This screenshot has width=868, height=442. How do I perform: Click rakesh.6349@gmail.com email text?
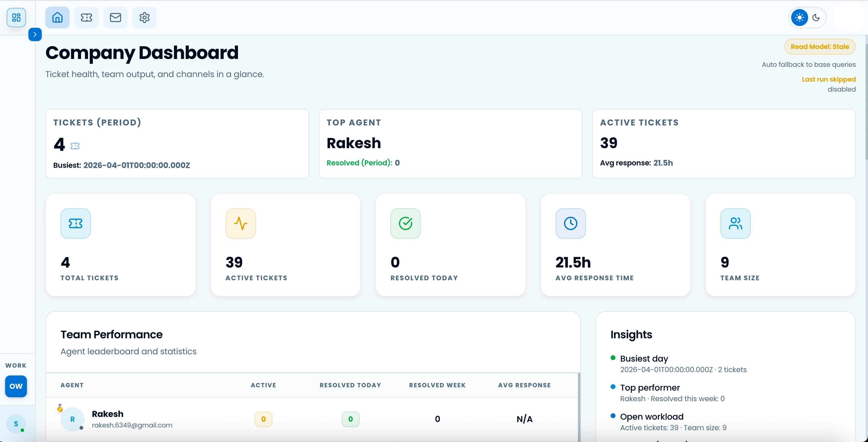pos(132,425)
